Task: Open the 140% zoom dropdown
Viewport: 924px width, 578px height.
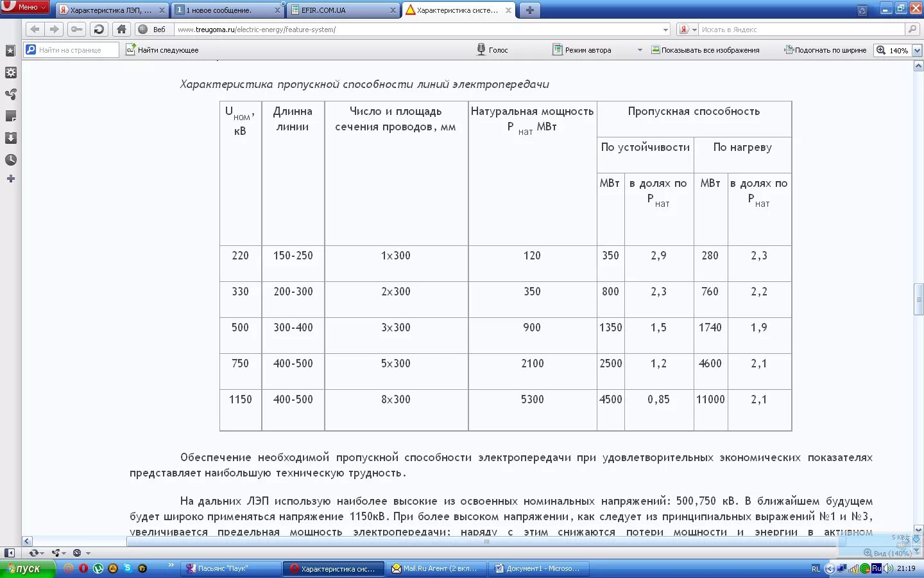Action: point(916,50)
